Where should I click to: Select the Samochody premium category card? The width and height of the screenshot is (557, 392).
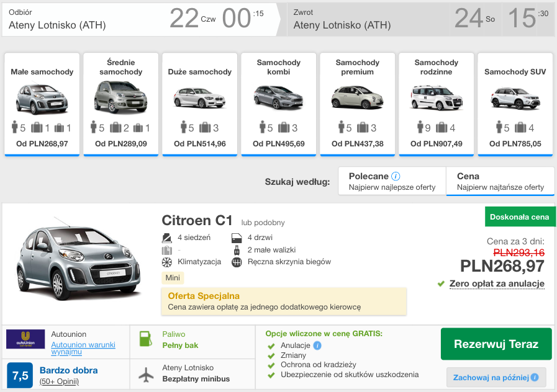pyautogui.click(x=357, y=104)
